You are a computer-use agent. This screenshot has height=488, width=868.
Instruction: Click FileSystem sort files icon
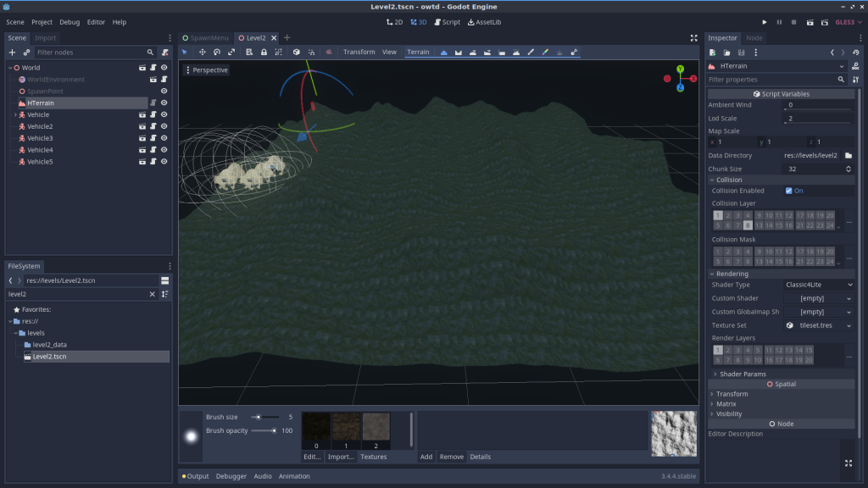tap(165, 294)
